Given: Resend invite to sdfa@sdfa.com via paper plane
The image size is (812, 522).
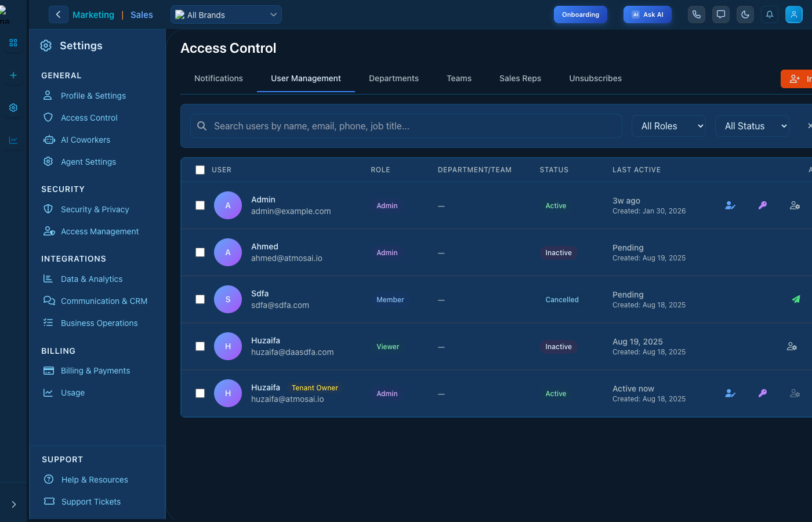Looking at the screenshot, I should point(796,299).
